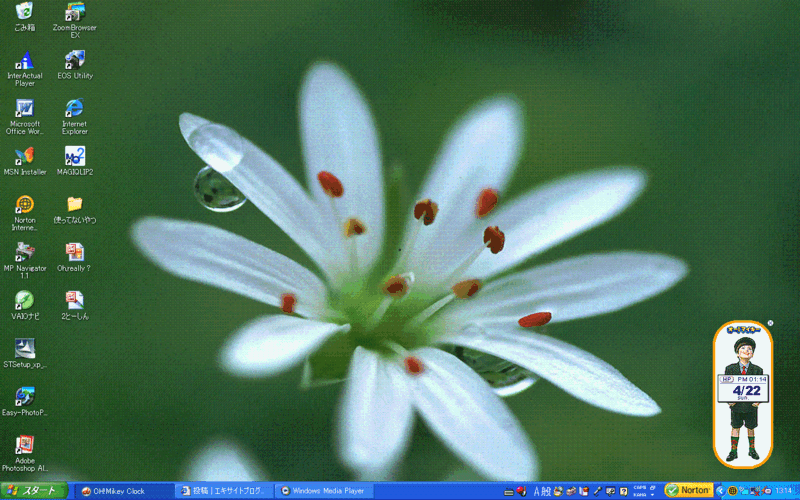Click the HP button on Mikey clock
Image resolution: width=800 pixels, height=500 pixels.
point(727,379)
